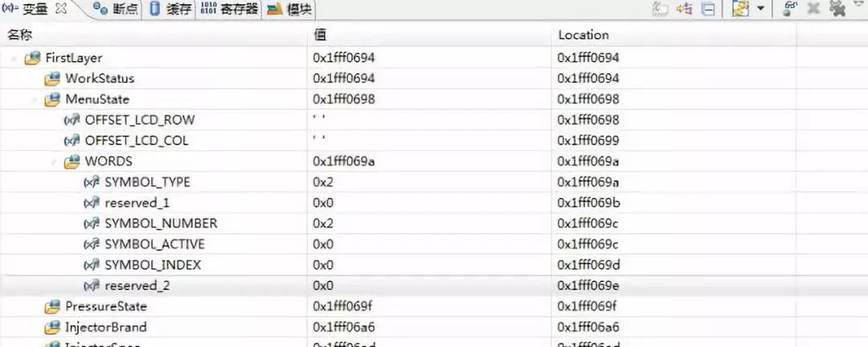Click the struct icon beside FirstLayer
Viewport: 868px width, 347px height.
tap(33, 58)
